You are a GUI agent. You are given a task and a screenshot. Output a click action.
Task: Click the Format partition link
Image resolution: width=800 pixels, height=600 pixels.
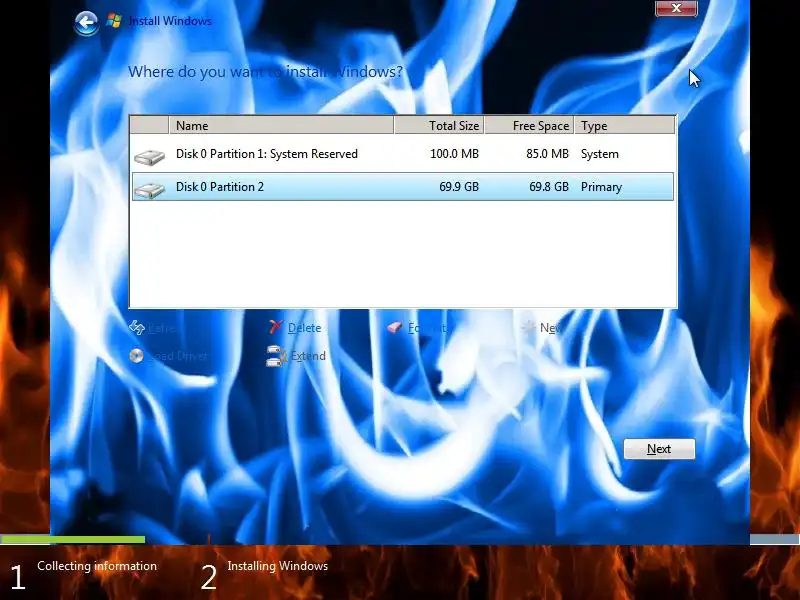point(427,328)
